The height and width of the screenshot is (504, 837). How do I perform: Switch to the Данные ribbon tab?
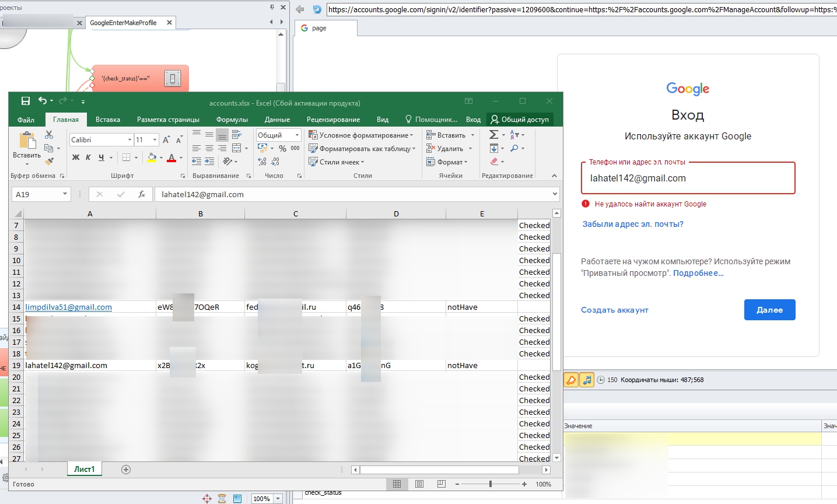[277, 120]
